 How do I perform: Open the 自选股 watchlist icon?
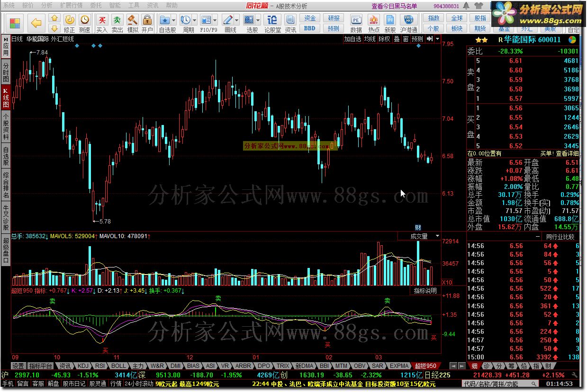[x=165, y=20]
